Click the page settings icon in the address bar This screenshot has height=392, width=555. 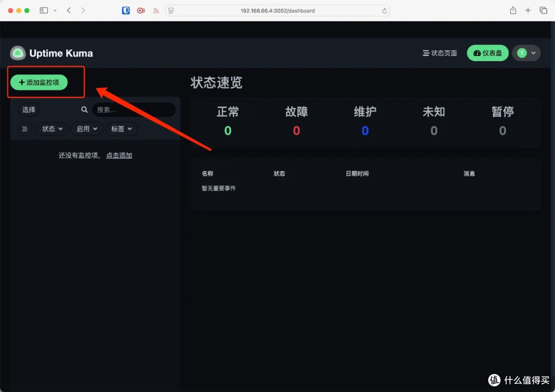pos(171,11)
